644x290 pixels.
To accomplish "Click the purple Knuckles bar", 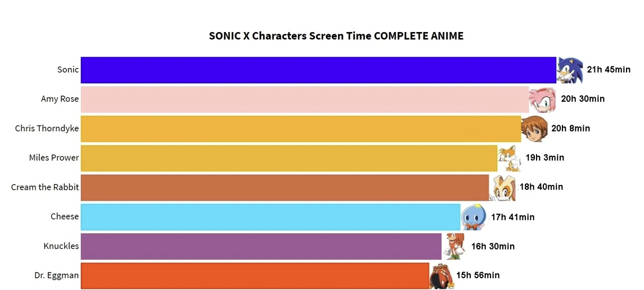I will click(x=260, y=246).
